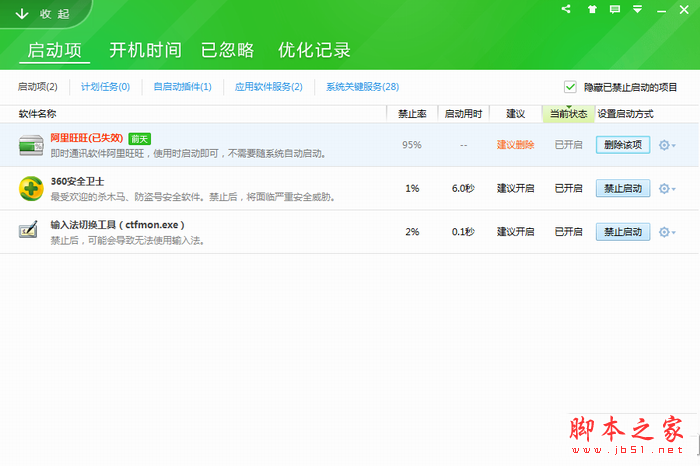
Task: Sort by 禁止率 column header
Action: point(412,114)
